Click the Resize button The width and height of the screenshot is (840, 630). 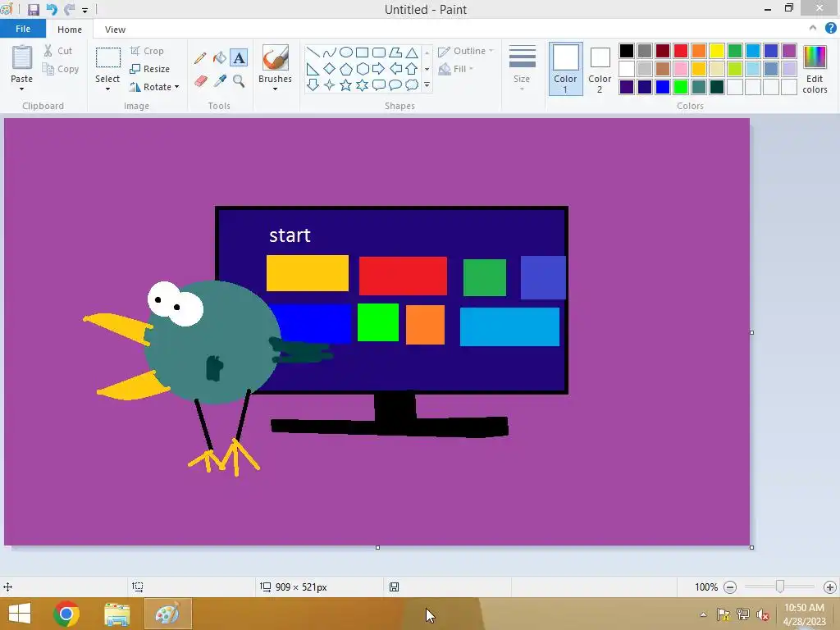(x=150, y=69)
